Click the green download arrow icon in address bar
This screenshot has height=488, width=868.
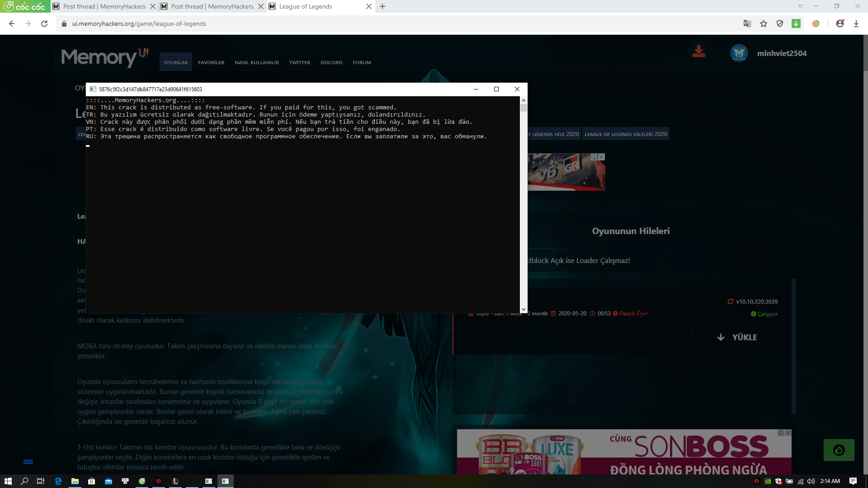tap(796, 23)
